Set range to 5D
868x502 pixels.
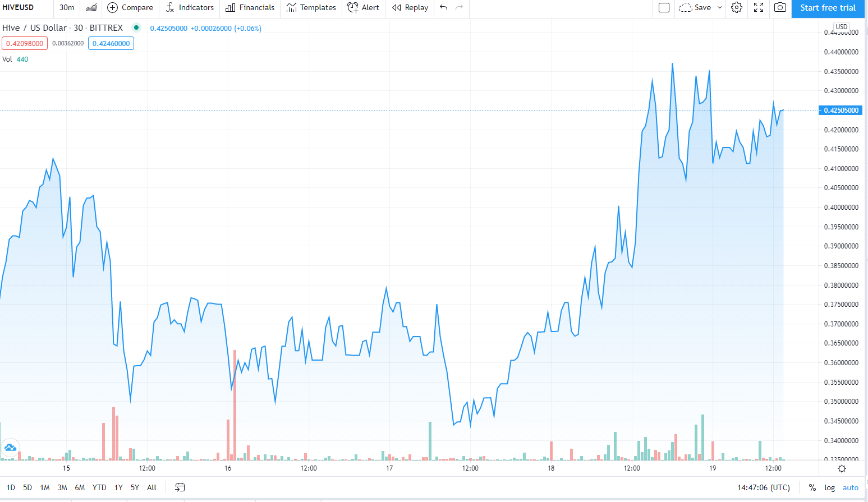click(27, 488)
